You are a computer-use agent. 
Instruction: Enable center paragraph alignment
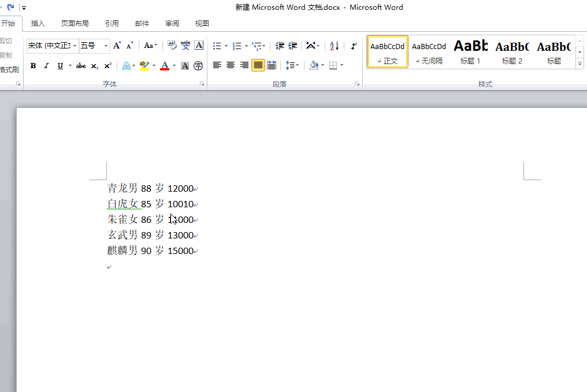tap(231, 65)
